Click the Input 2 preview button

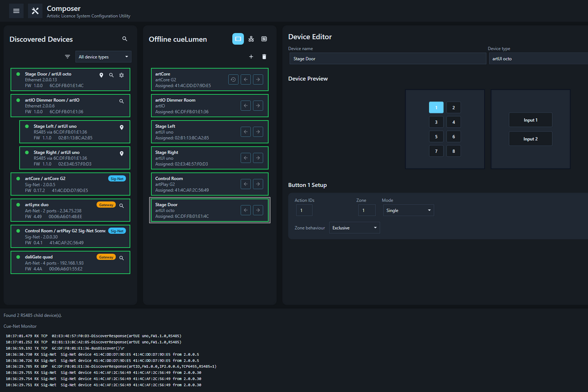tap(530, 139)
